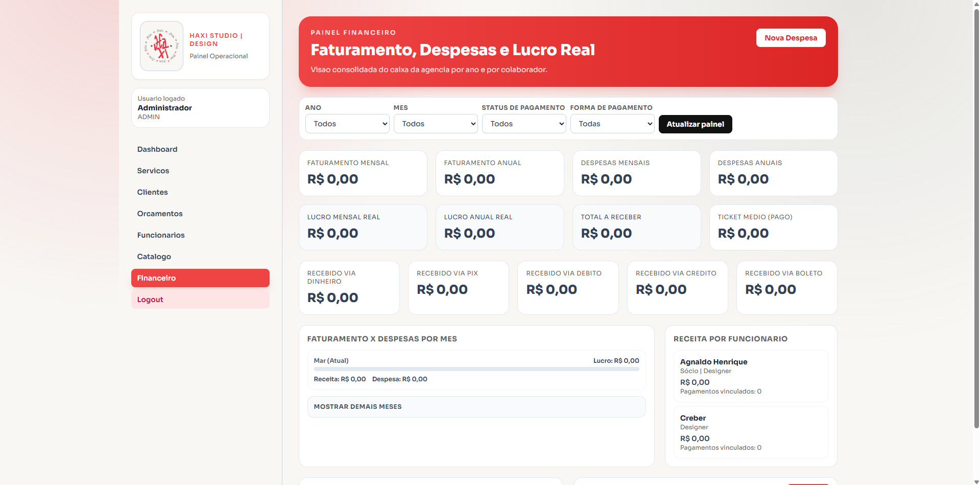The height and width of the screenshot is (485, 980).
Task: Click the RECEBIDO VIA PIX card
Action: 458,287
